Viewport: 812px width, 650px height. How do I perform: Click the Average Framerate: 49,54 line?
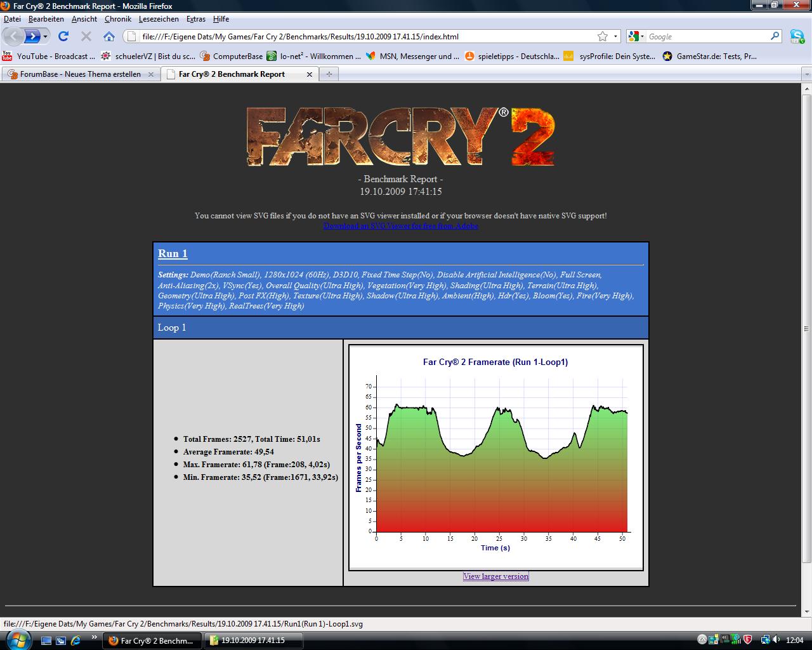(x=228, y=452)
